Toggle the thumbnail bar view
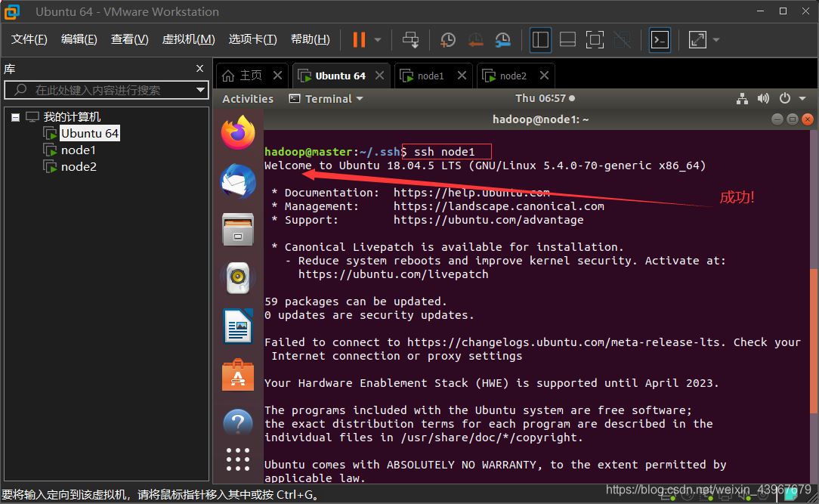Viewport: 819px width, 504px height. coord(567,39)
